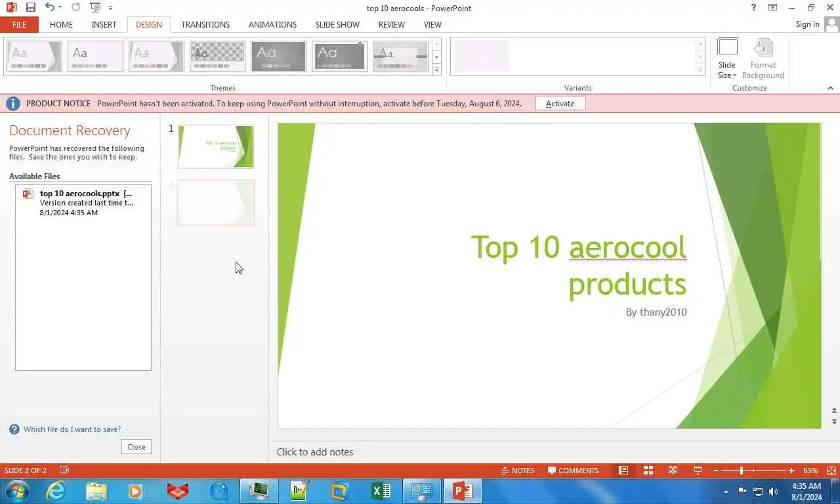Viewport: 840px width, 504px height.
Task: Click the Save icon in quick access toolbar
Action: coord(30,8)
